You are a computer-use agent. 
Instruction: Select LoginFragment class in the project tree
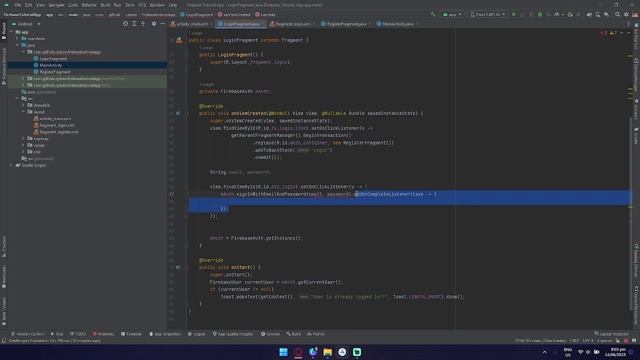click(53, 59)
